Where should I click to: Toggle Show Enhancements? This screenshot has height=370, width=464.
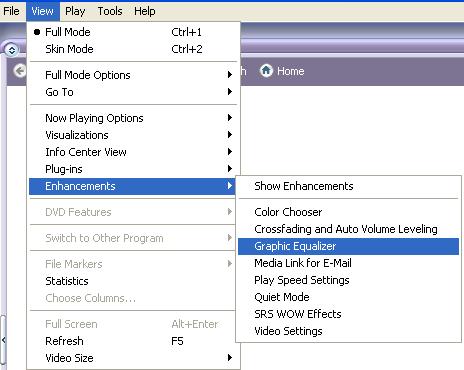[348, 186]
